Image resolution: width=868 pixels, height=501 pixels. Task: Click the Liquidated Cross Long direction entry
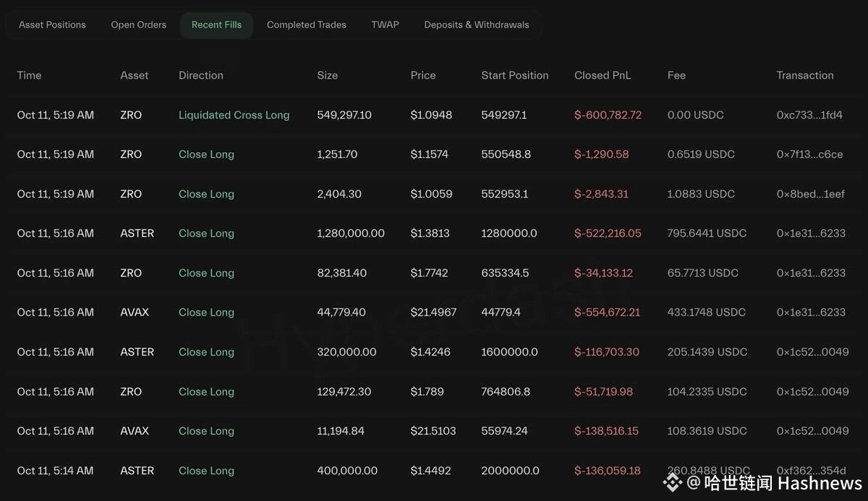click(234, 115)
